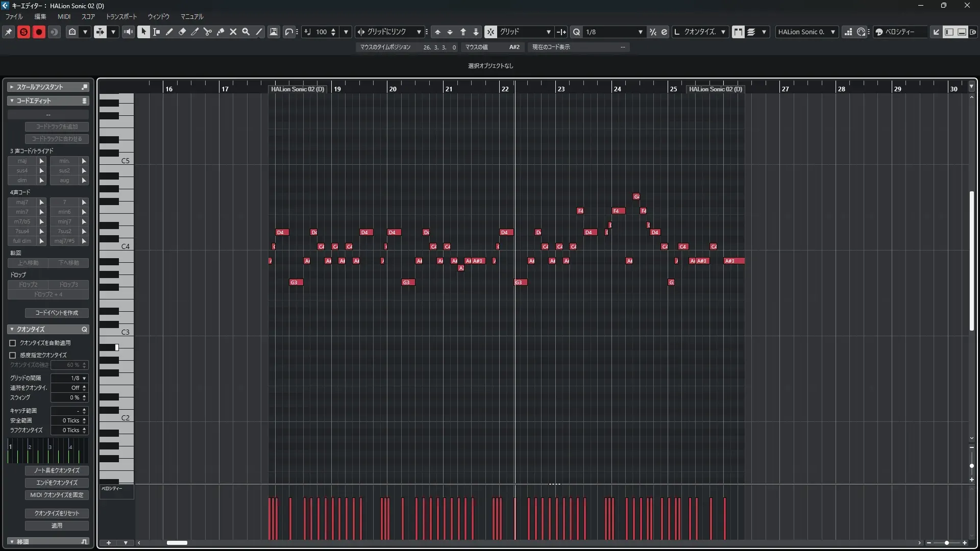Enable 感度指定クオンタイズ checkbox

[x=13, y=355]
